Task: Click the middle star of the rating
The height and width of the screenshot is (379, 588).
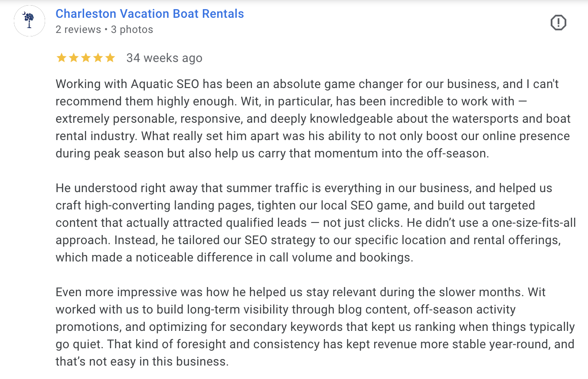Action: (86, 57)
